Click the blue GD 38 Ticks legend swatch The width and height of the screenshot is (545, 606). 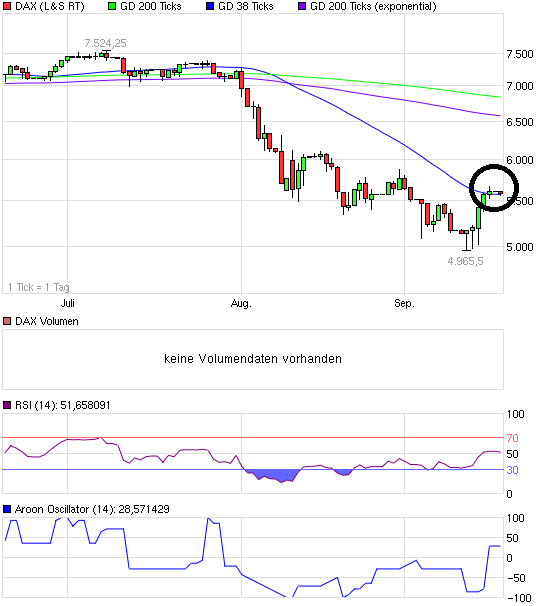click(210, 6)
